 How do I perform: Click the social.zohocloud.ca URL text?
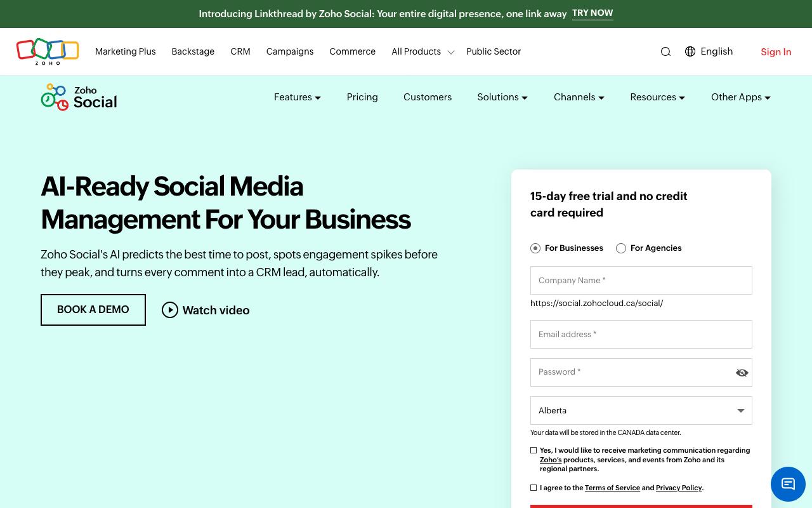(597, 304)
